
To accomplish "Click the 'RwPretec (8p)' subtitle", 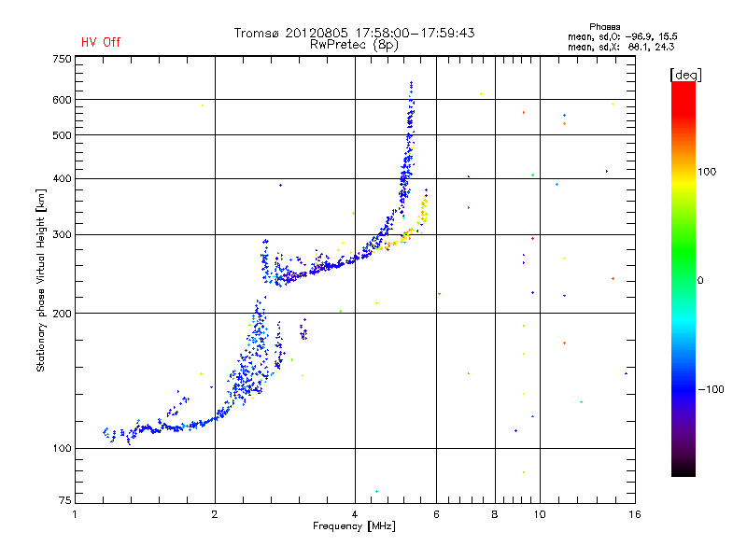I will click(x=354, y=45).
